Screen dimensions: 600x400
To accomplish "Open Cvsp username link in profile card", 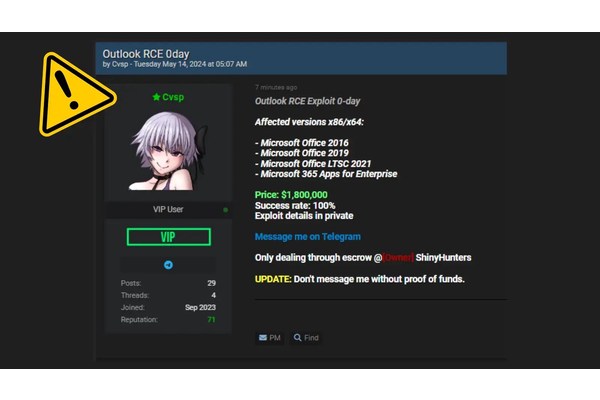I will [173, 97].
